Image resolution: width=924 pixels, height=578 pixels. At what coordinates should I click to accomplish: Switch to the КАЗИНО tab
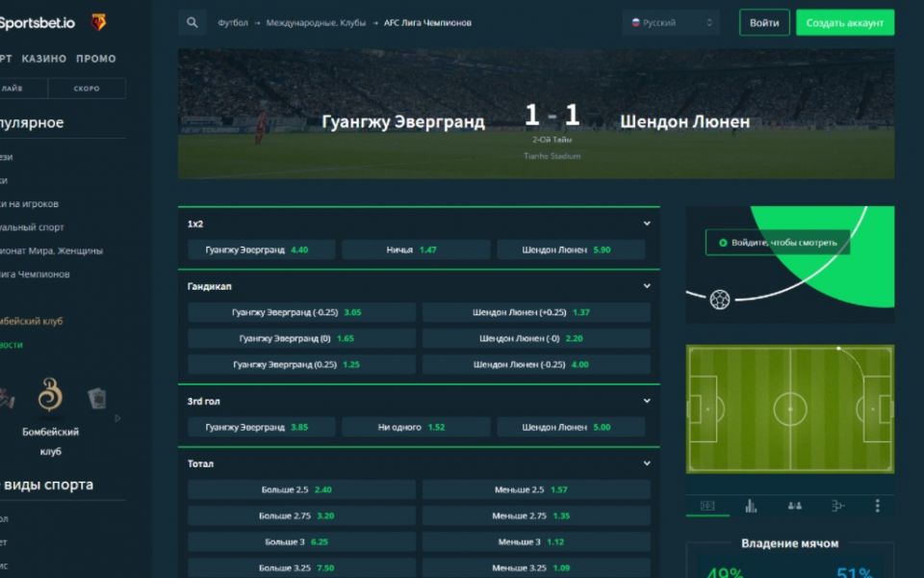pyautogui.click(x=44, y=59)
